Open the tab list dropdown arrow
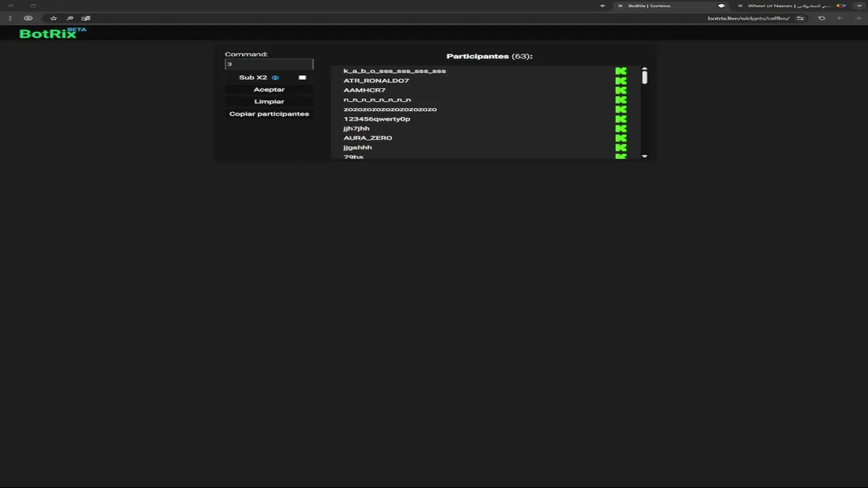 (859, 6)
